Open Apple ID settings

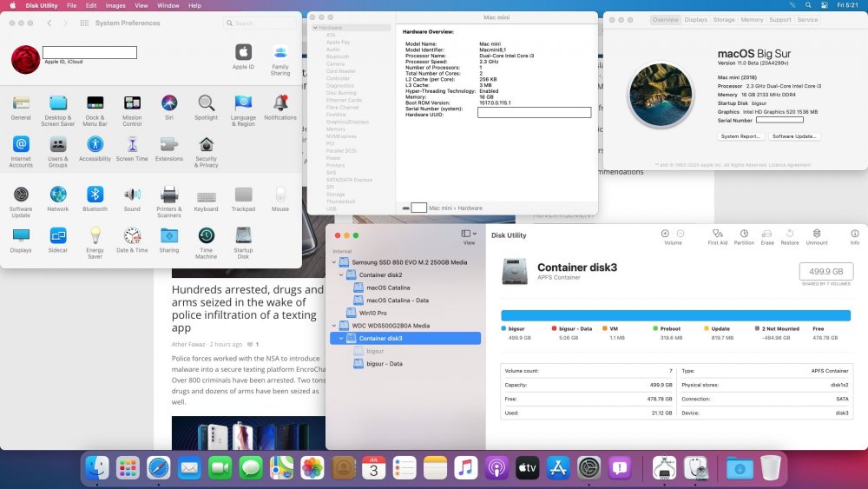pyautogui.click(x=243, y=56)
